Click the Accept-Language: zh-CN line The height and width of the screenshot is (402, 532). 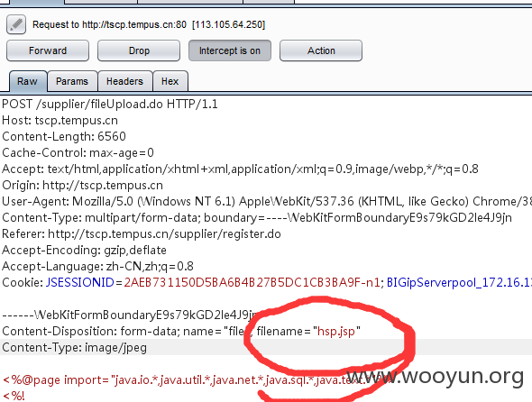[97, 266]
